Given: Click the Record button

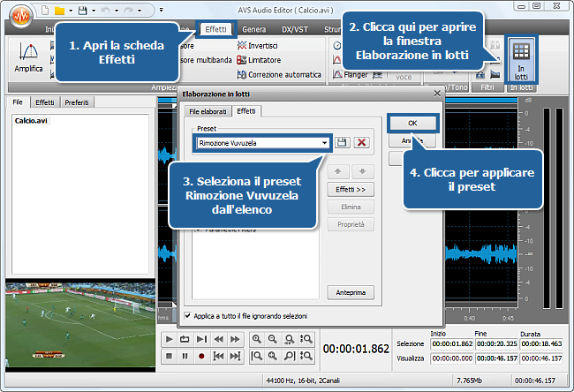Looking at the screenshot, I should point(201,356).
